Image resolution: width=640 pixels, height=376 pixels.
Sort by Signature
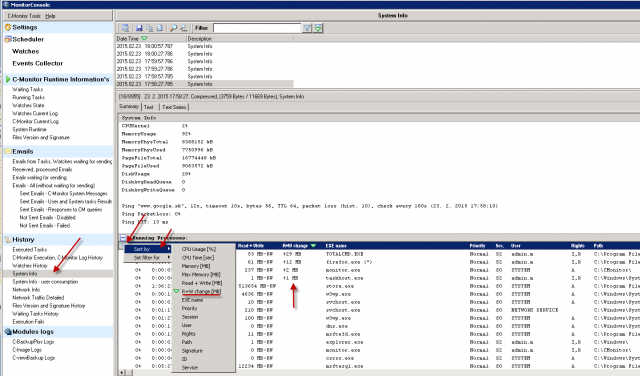coord(192,351)
